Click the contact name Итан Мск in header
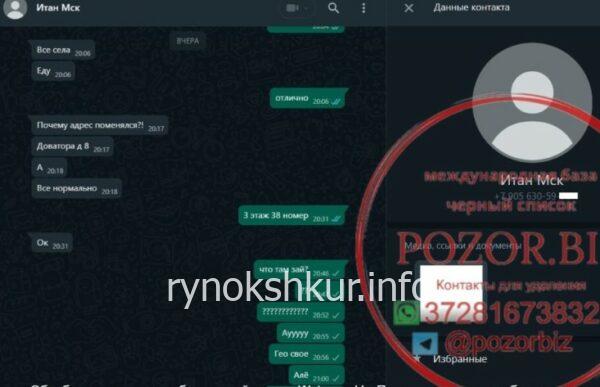600x387 pixels. coord(58,7)
